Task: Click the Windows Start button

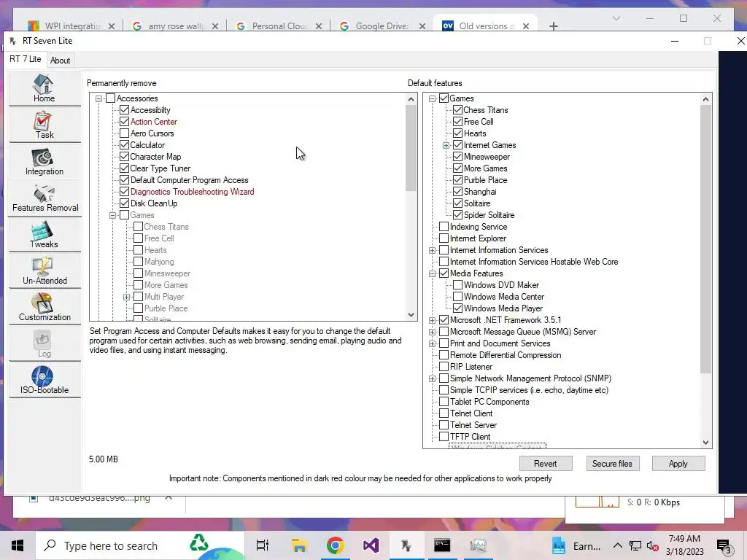Action: [x=18, y=545]
